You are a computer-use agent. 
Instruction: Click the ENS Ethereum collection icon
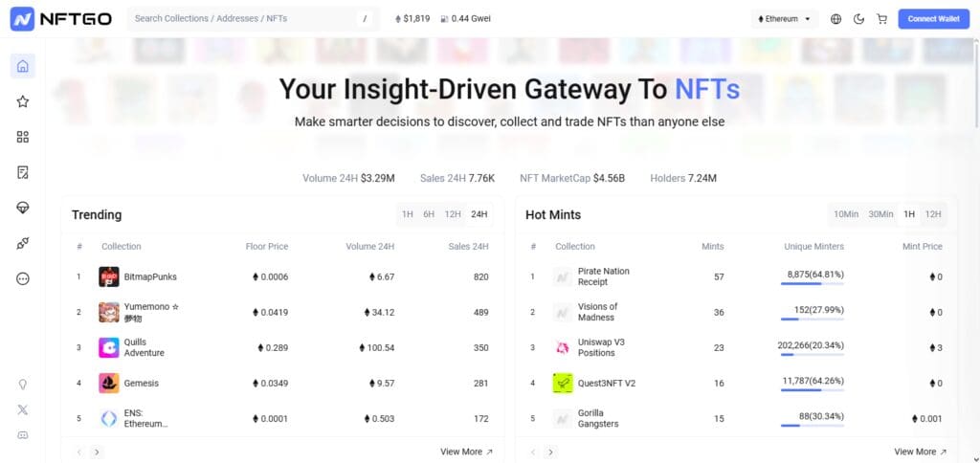point(109,419)
